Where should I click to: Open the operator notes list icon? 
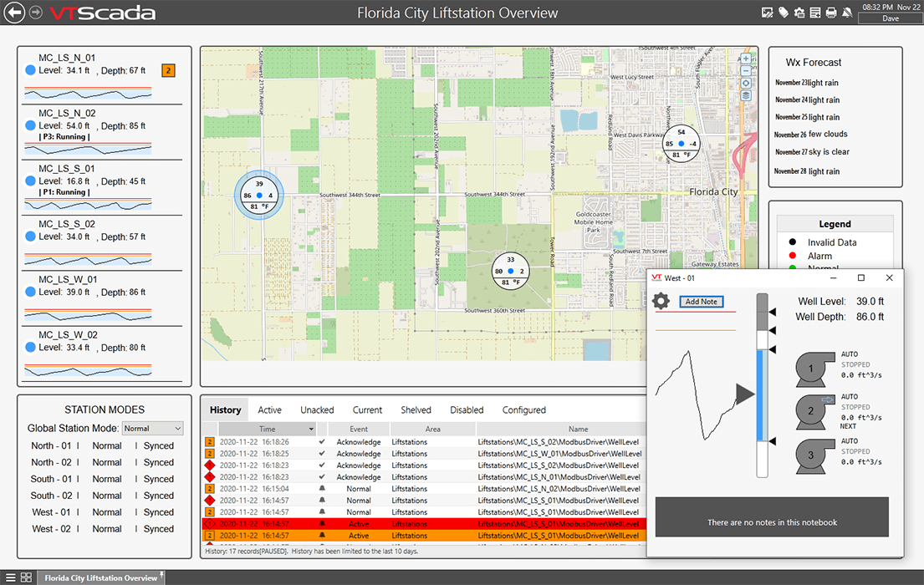tap(815, 13)
